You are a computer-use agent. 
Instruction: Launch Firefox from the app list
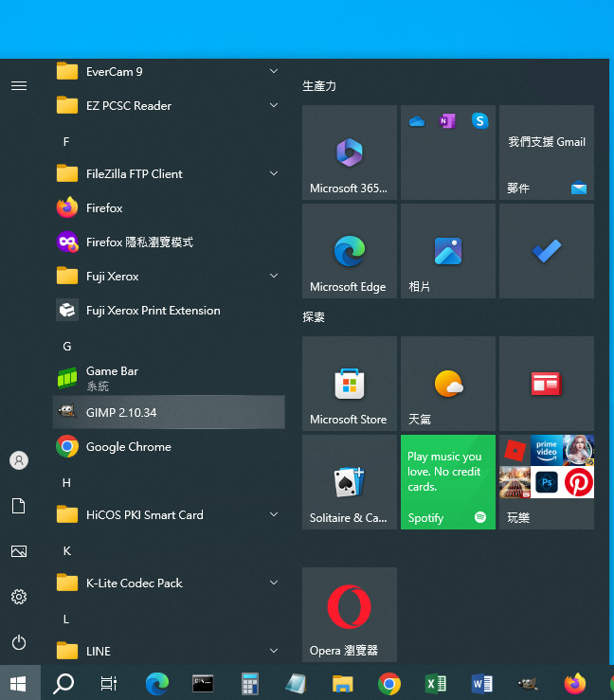tap(169, 207)
